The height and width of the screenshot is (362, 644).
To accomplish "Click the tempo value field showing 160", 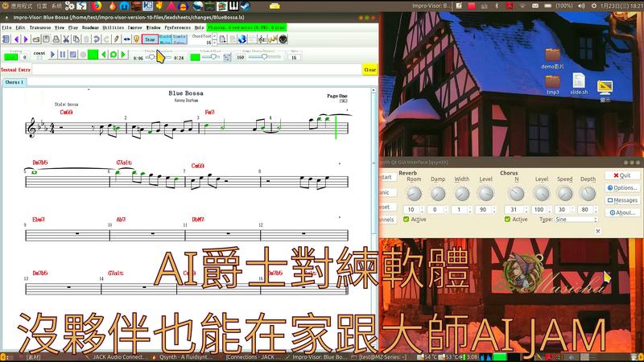I will click(x=240, y=57).
